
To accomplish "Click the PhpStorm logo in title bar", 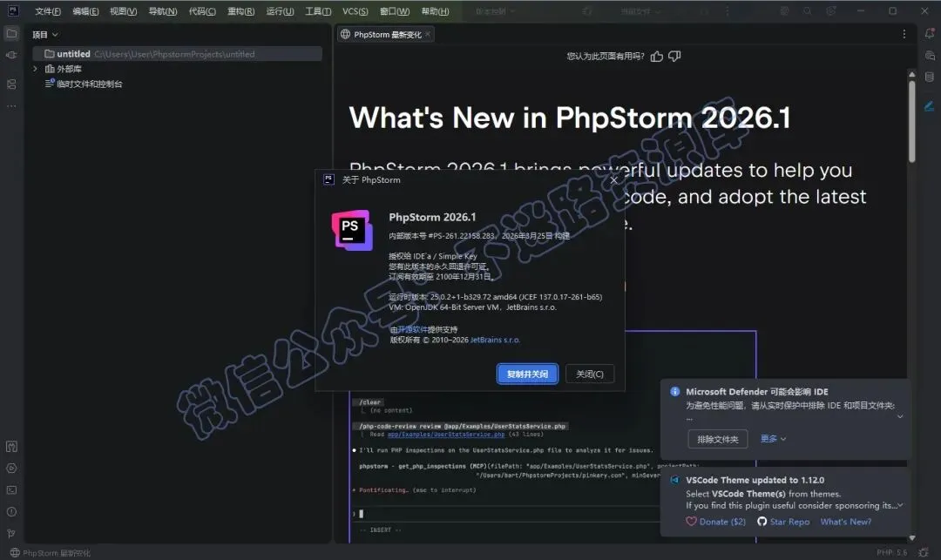I will [12, 10].
